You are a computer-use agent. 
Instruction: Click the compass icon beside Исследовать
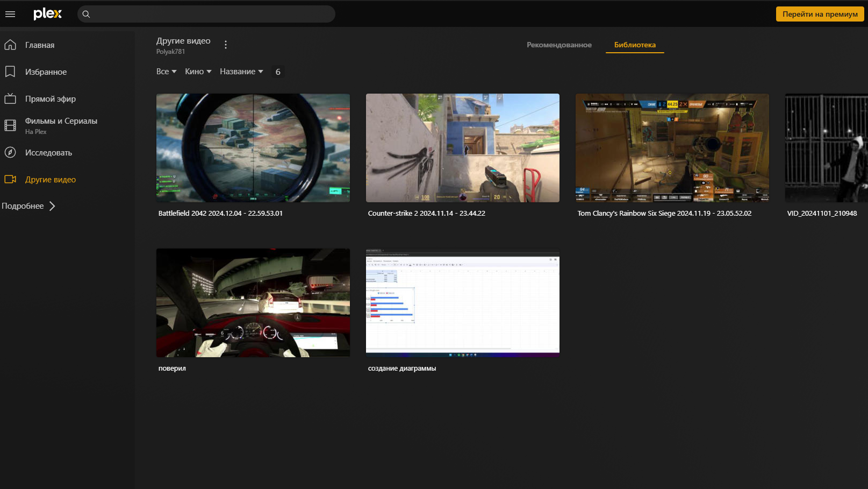click(10, 152)
